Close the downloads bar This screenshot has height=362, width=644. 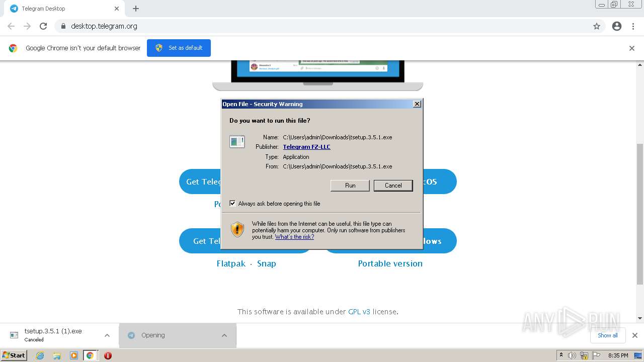(x=635, y=335)
